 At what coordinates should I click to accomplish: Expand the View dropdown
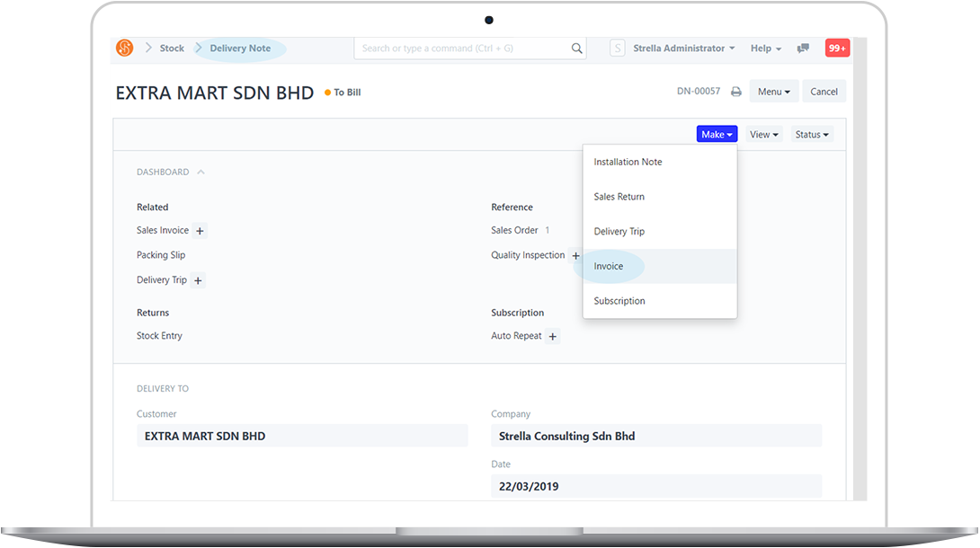point(763,134)
